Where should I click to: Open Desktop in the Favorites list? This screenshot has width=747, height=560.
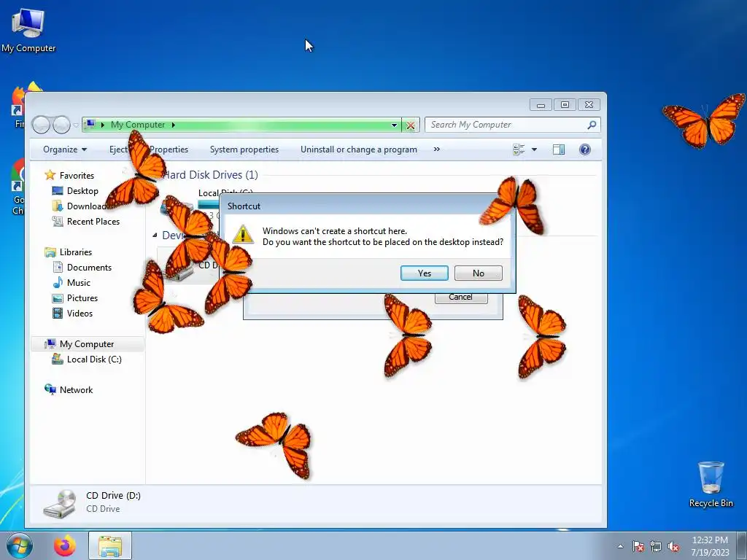pyautogui.click(x=82, y=191)
